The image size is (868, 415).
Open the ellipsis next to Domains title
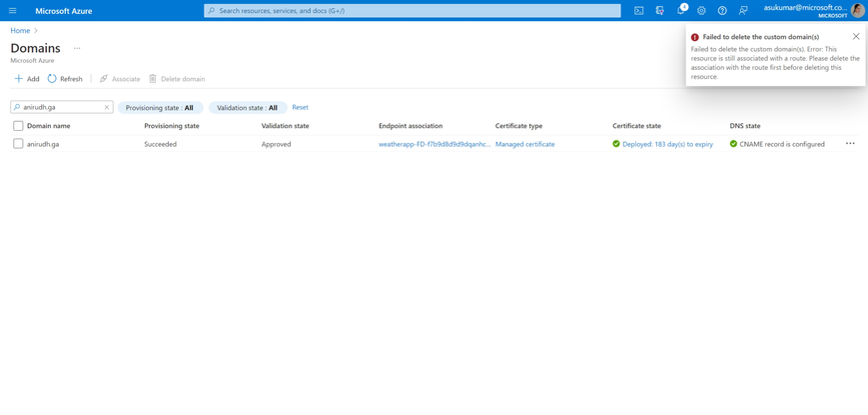(x=77, y=48)
